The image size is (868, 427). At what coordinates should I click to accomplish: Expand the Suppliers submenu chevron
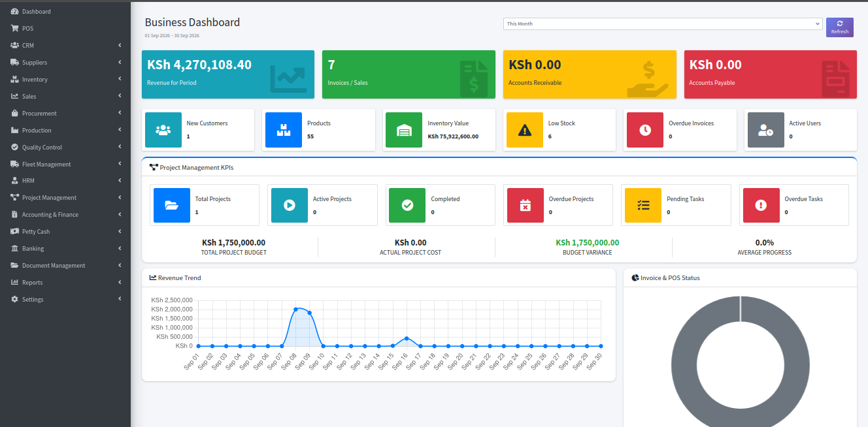pyautogui.click(x=120, y=63)
